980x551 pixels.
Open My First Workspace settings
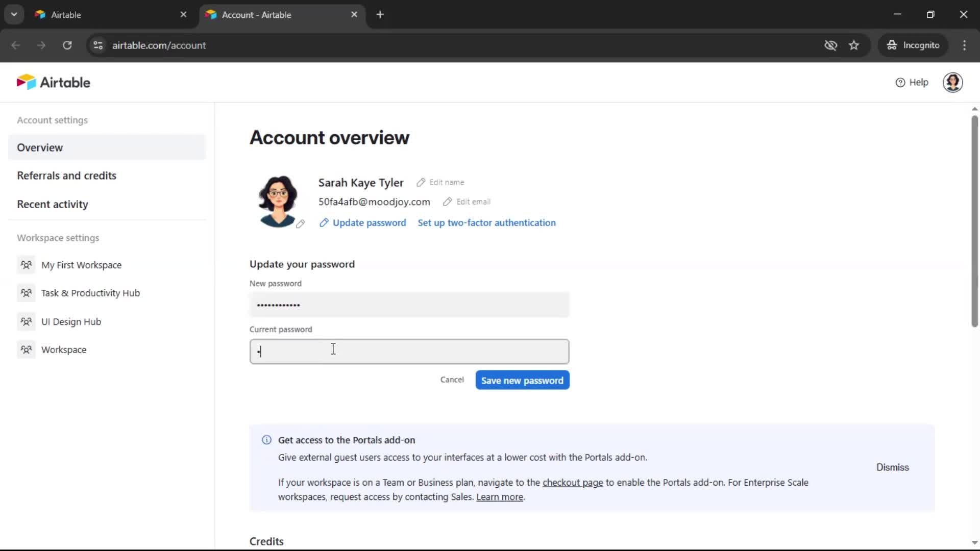(81, 265)
